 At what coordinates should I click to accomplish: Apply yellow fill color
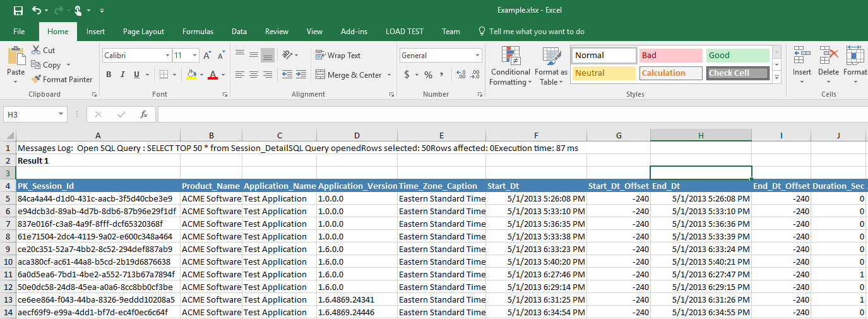191,75
